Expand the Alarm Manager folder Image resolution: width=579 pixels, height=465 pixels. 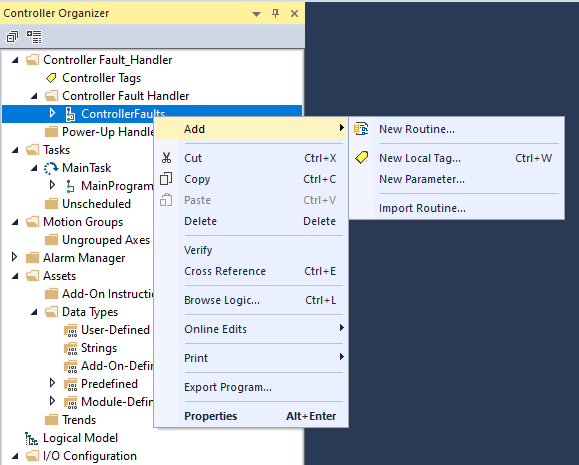14,257
